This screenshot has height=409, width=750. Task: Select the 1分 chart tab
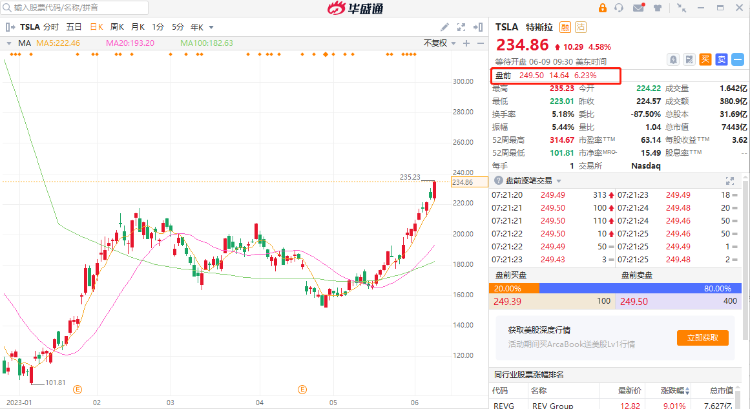[x=158, y=27]
